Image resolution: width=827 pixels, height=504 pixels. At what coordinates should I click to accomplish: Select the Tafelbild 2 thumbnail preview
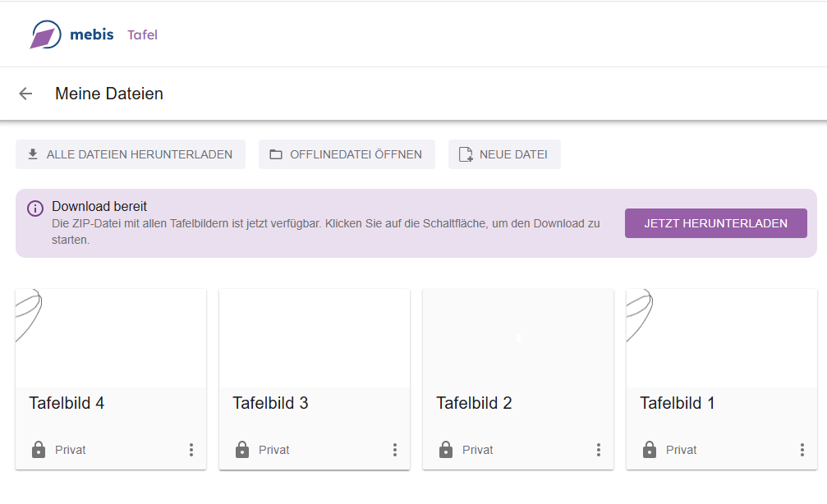point(518,337)
